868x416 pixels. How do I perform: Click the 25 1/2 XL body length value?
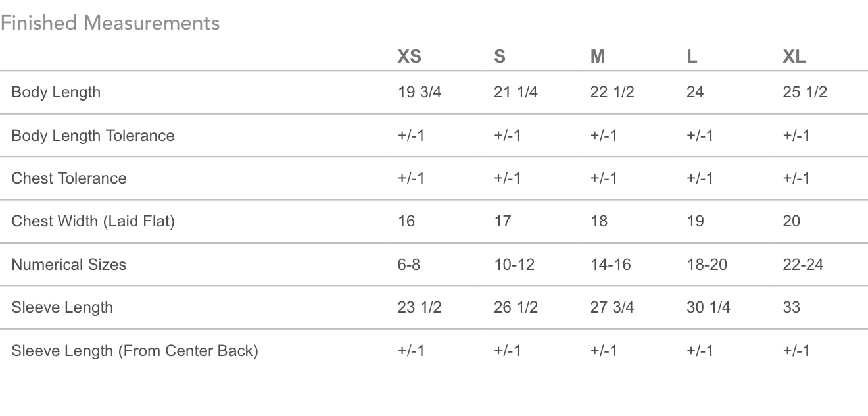805,92
